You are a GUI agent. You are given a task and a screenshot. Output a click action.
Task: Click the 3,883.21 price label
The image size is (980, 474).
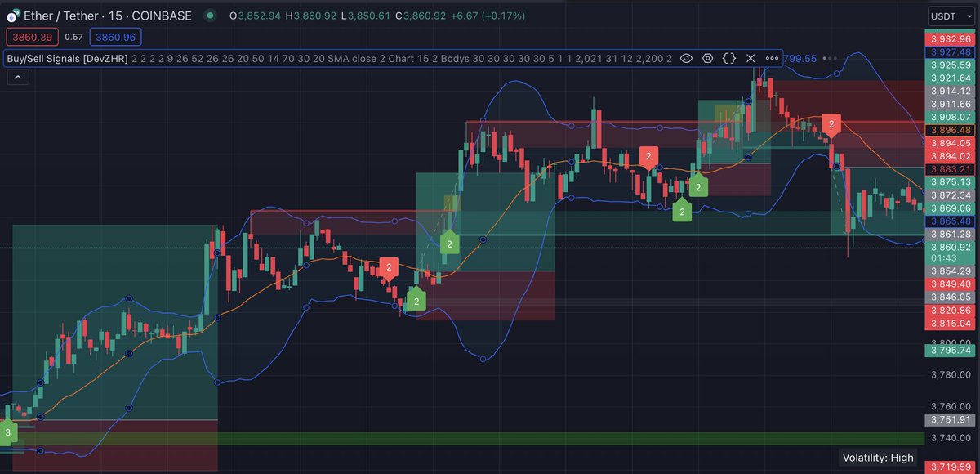949,169
